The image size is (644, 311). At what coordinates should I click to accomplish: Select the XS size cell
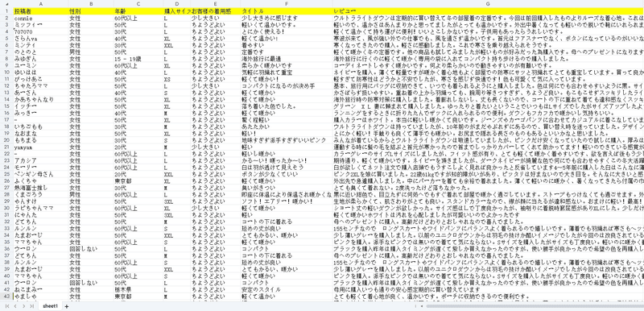click(x=176, y=79)
